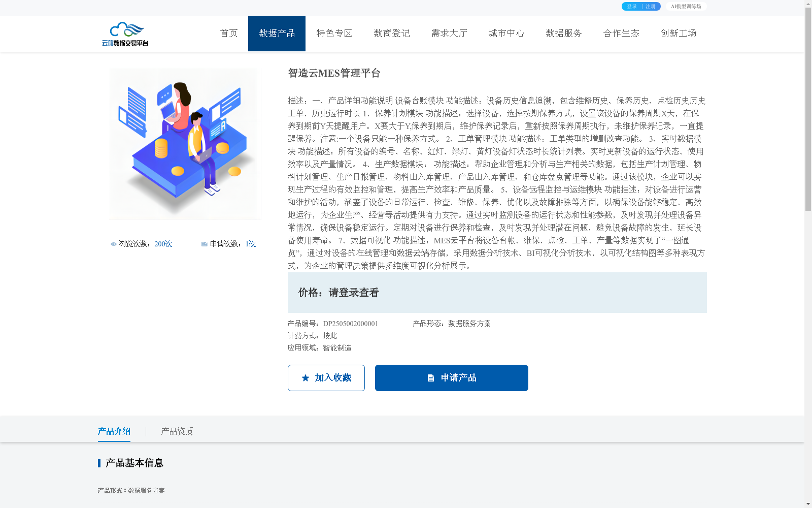The image size is (812, 508).
Task: Click the scrollbar down arrow
Action: pos(808,504)
